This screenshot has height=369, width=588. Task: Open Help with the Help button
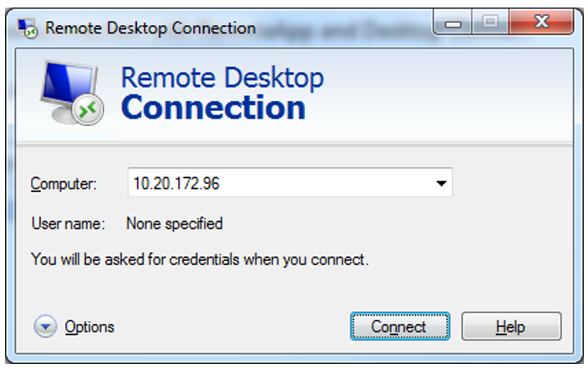(511, 327)
